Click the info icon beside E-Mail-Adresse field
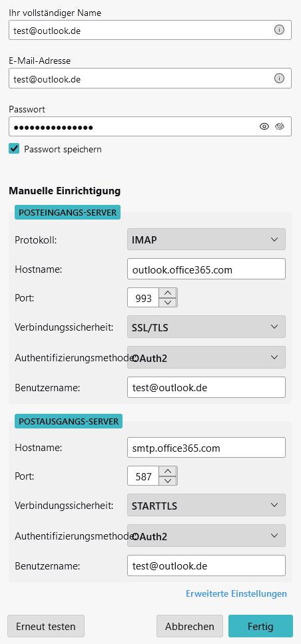The width and height of the screenshot is (301, 644). pos(279,79)
